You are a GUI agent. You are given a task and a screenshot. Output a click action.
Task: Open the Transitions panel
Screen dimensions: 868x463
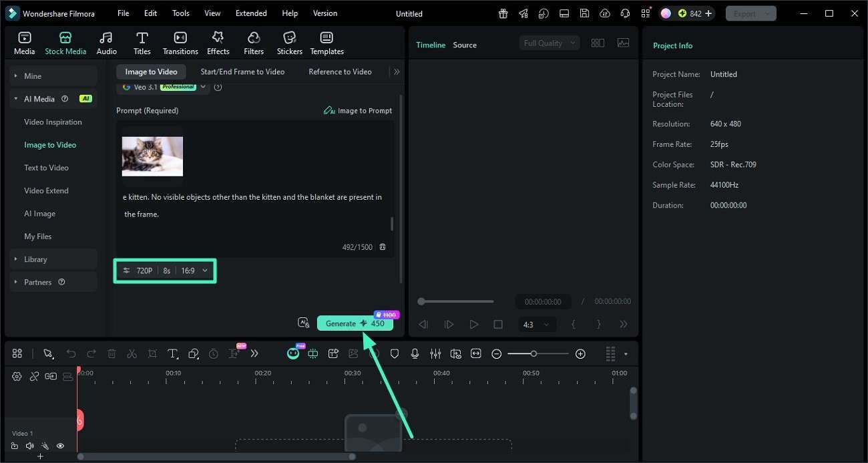point(180,42)
